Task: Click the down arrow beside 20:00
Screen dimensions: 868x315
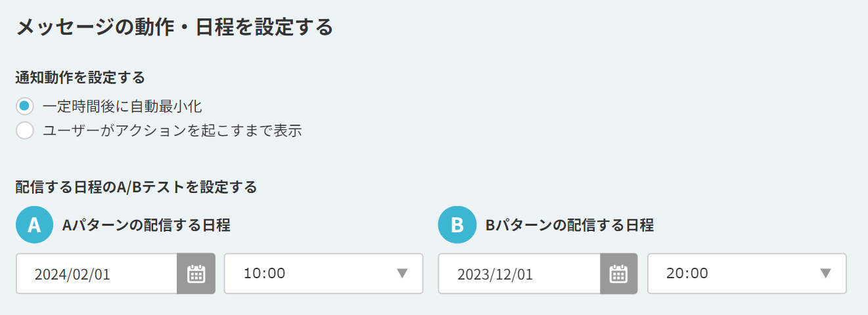Action: pyautogui.click(x=827, y=274)
